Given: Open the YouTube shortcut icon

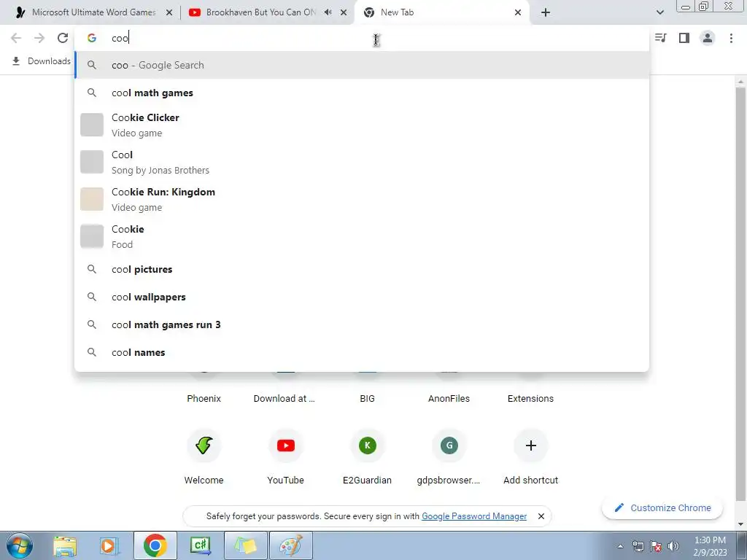Looking at the screenshot, I should 286,446.
